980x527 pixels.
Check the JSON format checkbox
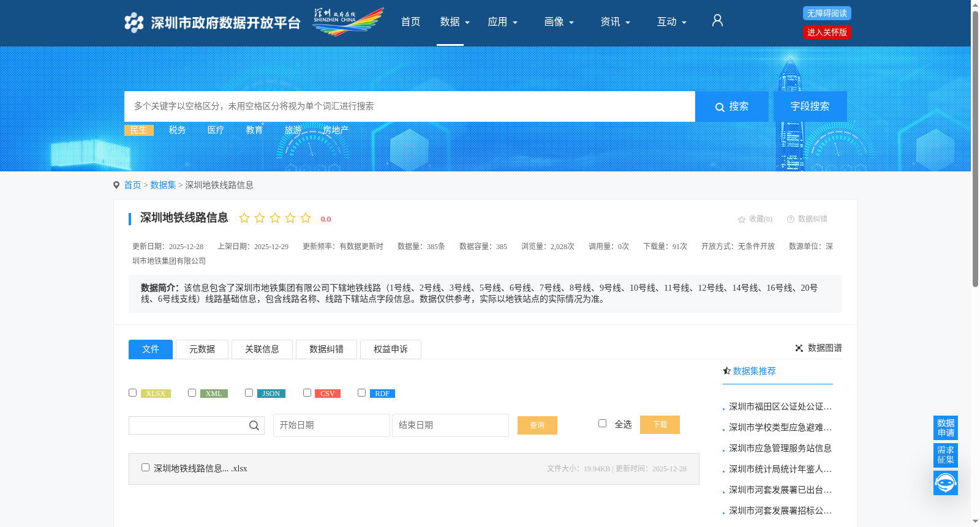pyautogui.click(x=249, y=393)
